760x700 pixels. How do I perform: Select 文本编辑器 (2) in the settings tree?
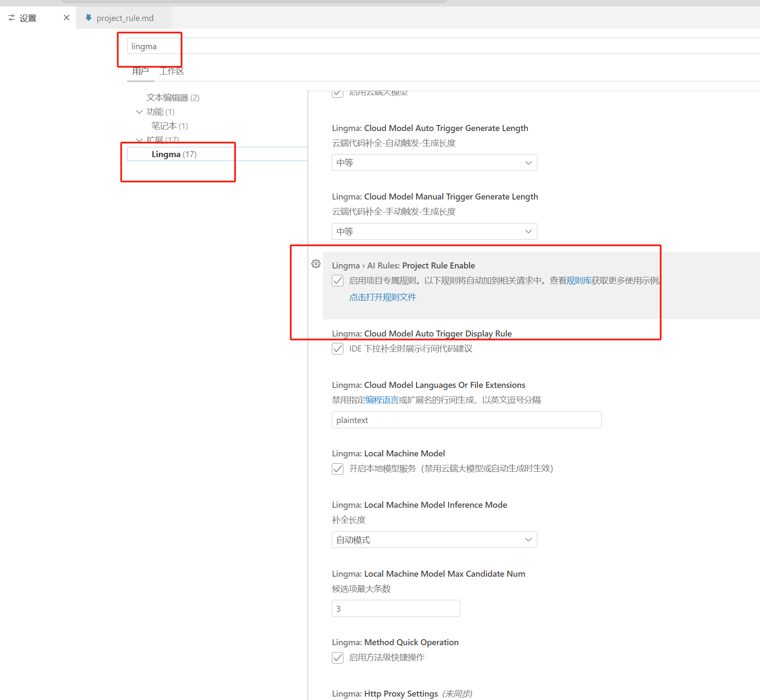pos(173,98)
